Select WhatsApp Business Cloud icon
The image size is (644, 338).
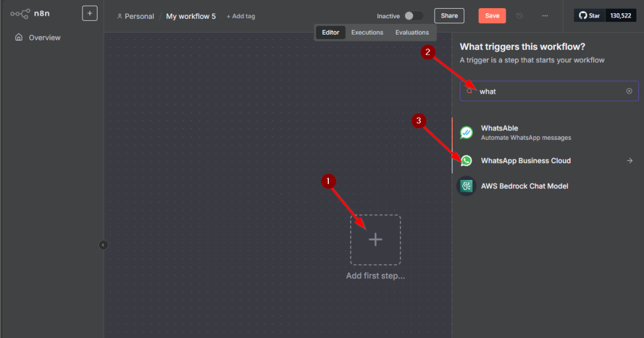pos(466,161)
